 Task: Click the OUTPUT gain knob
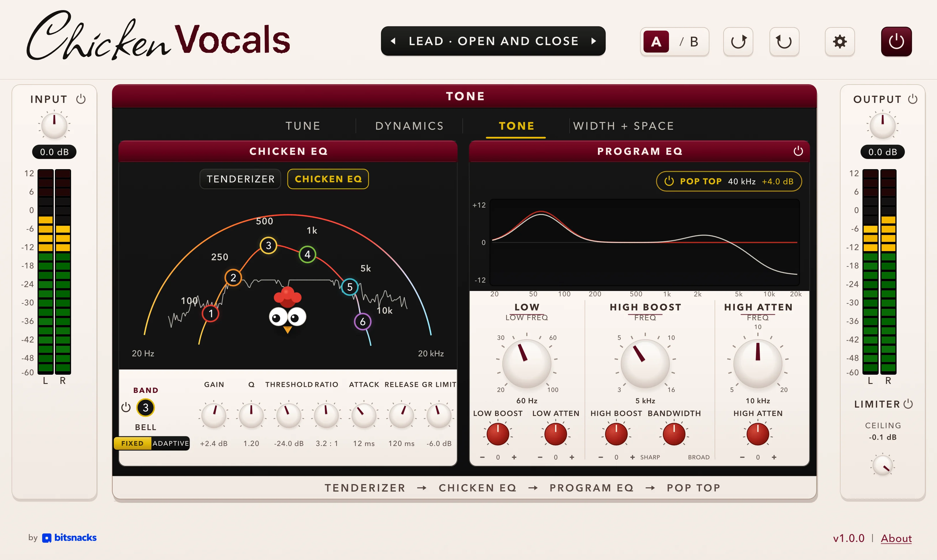[x=883, y=126]
